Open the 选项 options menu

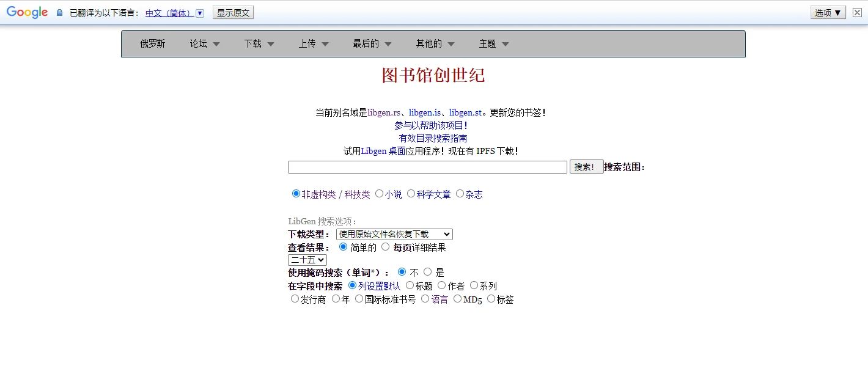[x=828, y=12]
